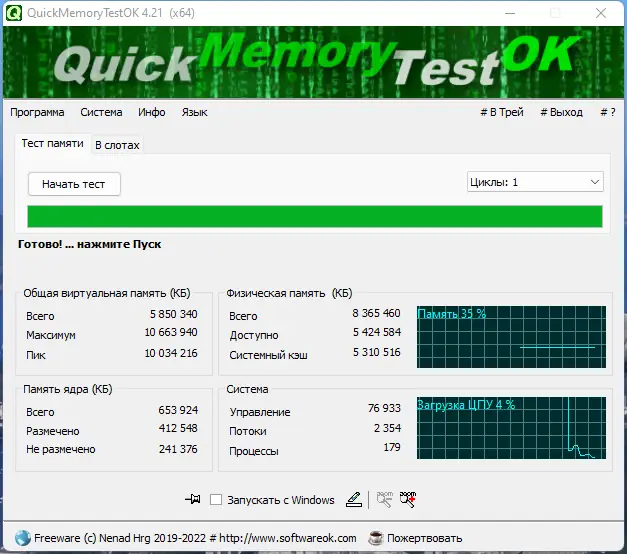Minimize the QuickMemoryTestOK window
Viewport: 627px width, 554px height.
510,13
